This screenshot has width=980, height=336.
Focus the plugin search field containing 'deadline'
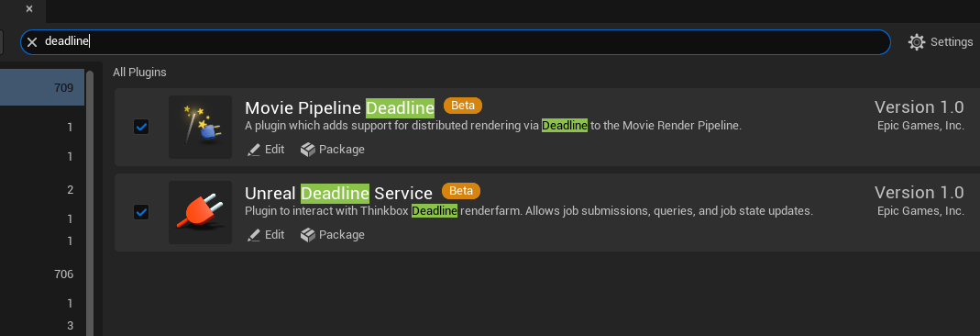[x=455, y=42]
